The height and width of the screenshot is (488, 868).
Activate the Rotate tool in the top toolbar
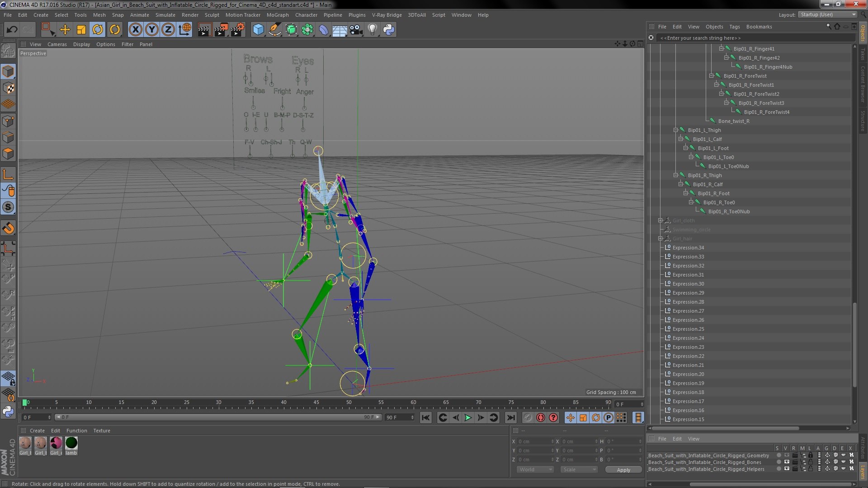tap(98, 30)
